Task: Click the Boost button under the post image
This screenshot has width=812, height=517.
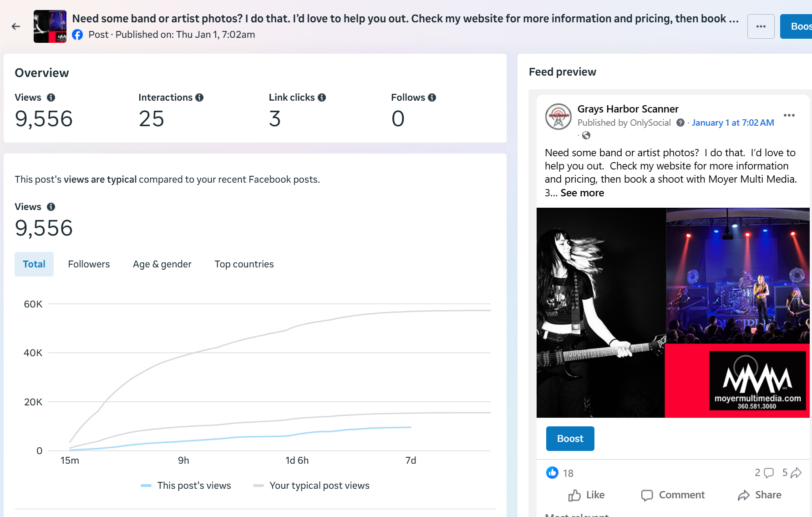Action: tap(570, 439)
